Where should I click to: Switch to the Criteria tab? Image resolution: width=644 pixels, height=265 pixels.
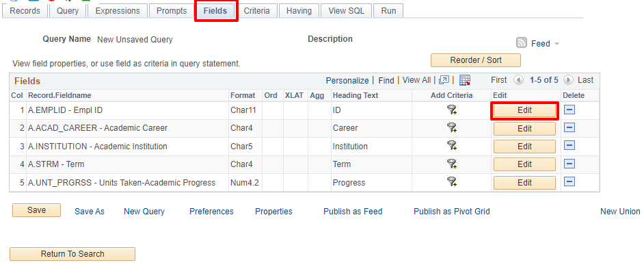pyautogui.click(x=256, y=11)
